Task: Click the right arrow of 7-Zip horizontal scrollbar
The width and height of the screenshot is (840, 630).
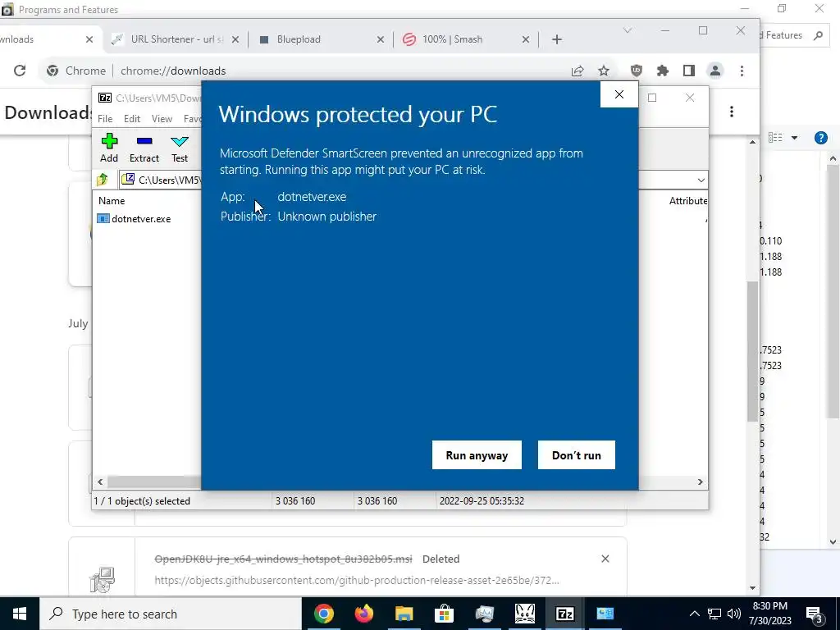Action: click(x=700, y=482)
